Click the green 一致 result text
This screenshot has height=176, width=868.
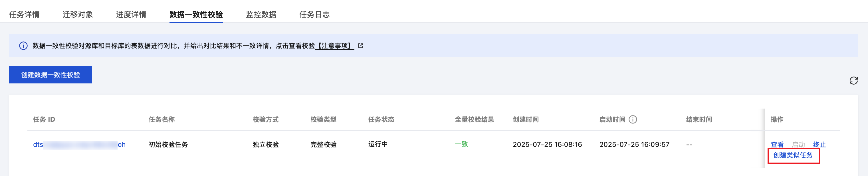[461, 144]
